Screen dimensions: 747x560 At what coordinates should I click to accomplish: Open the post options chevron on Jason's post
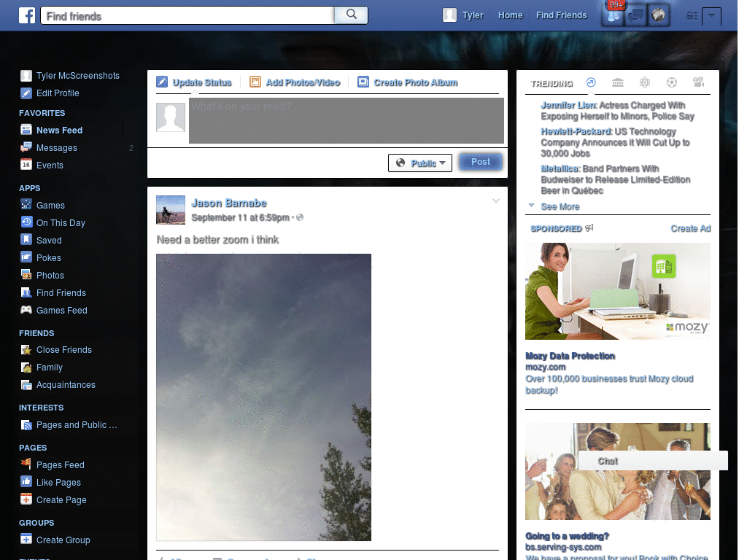tap(496, 201)
